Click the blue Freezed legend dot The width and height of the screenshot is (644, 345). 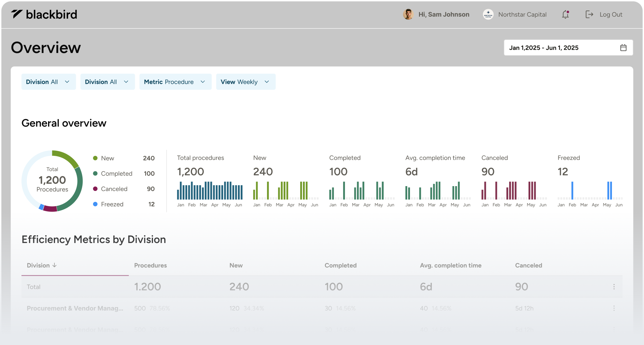95,204
